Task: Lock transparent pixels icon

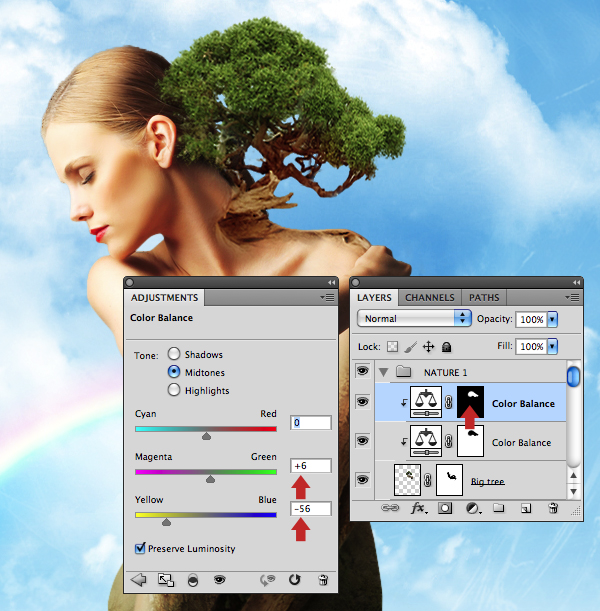Action: [392, 346]
